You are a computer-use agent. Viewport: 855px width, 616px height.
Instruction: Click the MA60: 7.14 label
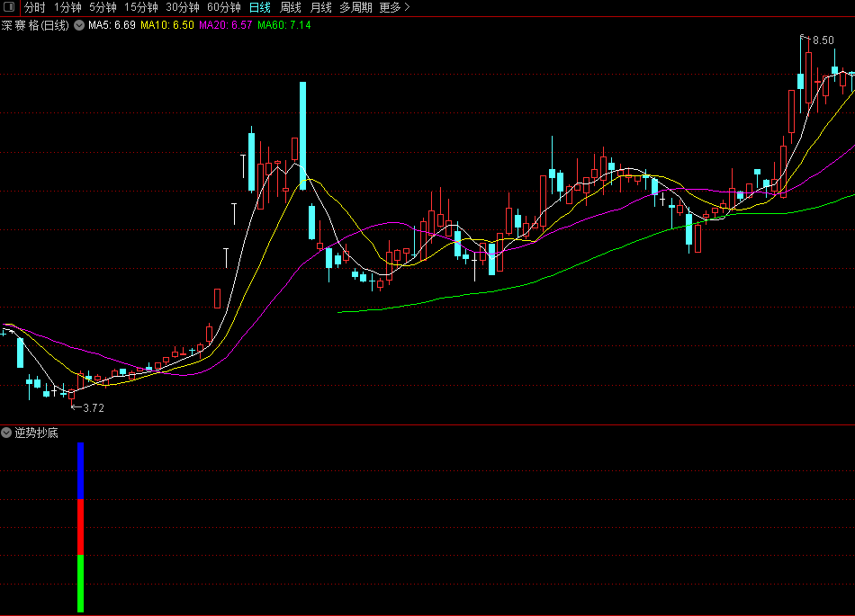tap(284, 25)
